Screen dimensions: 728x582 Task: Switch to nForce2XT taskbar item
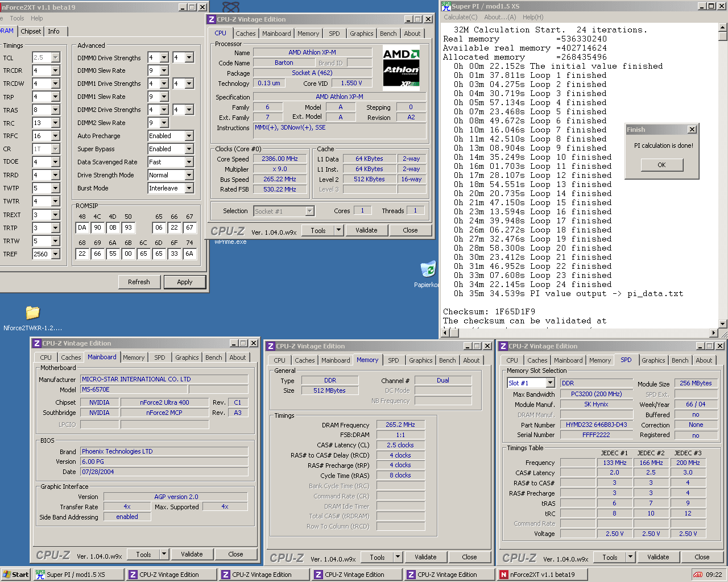(542, 575)
